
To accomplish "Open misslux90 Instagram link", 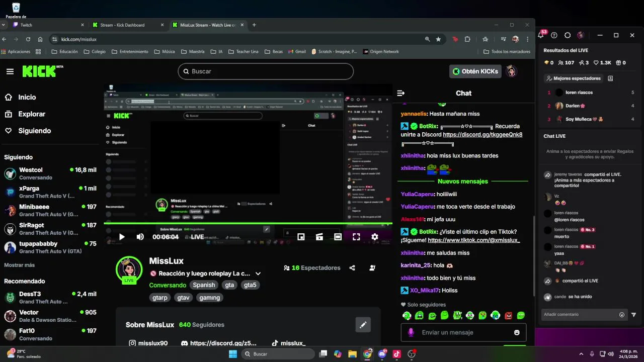I will (148, 343).
